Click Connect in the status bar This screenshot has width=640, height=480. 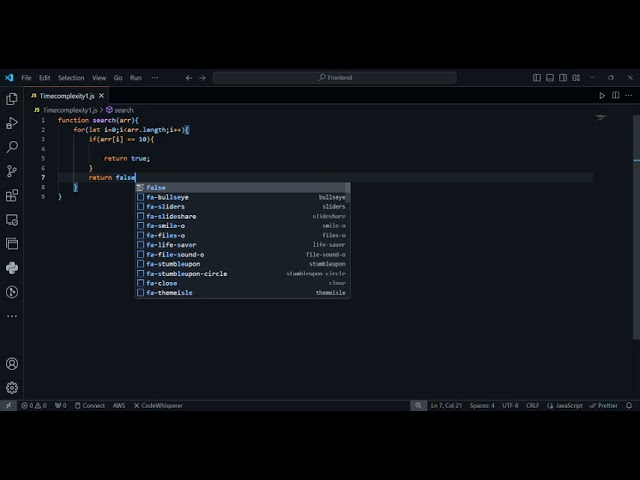coord(90,405)
